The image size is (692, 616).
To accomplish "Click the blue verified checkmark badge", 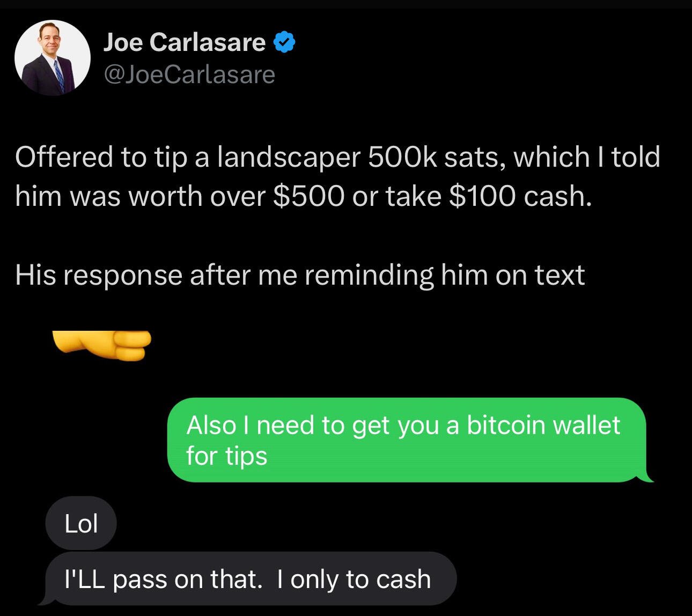I will (285, 42).
